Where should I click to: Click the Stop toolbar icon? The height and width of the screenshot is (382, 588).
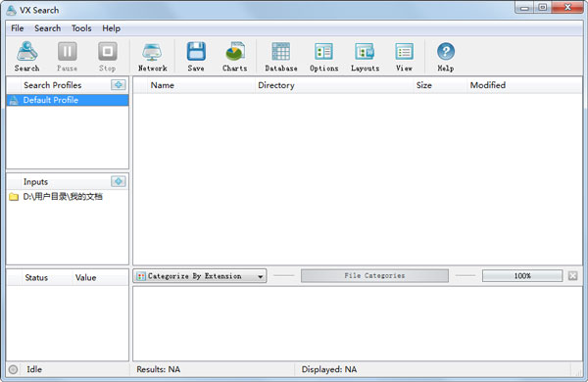click(108, 56)
